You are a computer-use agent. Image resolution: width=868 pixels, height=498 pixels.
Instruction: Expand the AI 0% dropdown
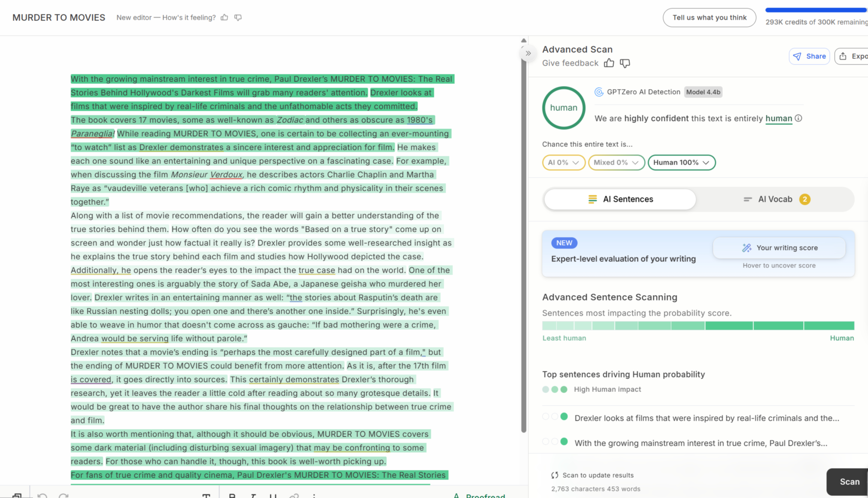[563, 162]
